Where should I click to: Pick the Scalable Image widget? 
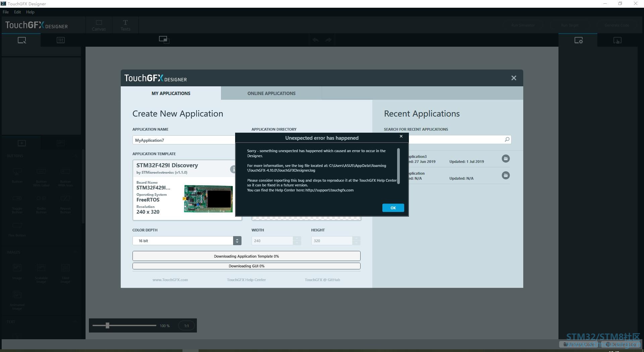(x=41, y=273)
